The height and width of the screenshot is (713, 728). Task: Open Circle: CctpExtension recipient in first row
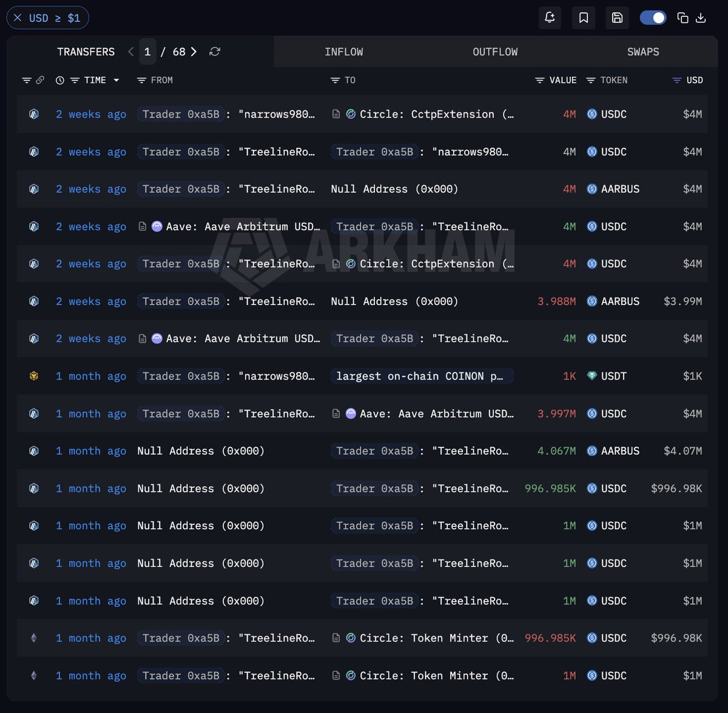click(x=437, y=114)
